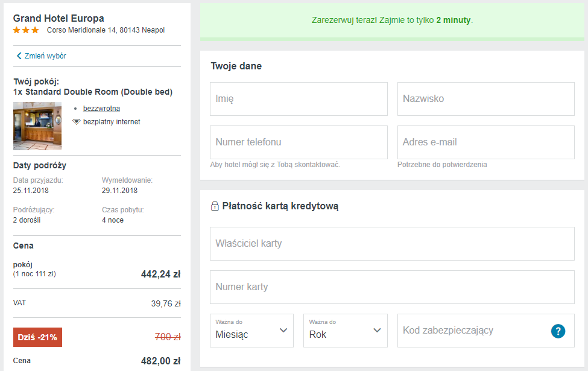Open the Miesiąc expiry month dropdown
This screenshot has width=588, height=371.
[x=251, y=331]
